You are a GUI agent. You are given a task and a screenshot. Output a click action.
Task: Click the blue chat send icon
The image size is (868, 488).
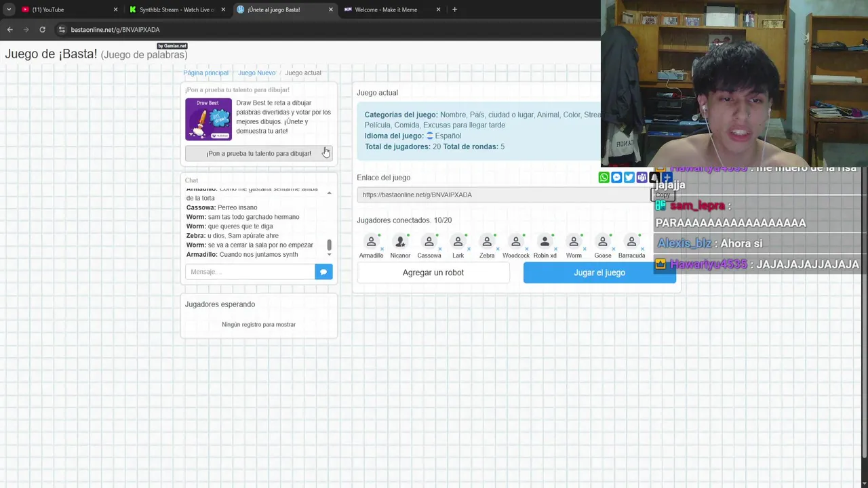[323, 272]
